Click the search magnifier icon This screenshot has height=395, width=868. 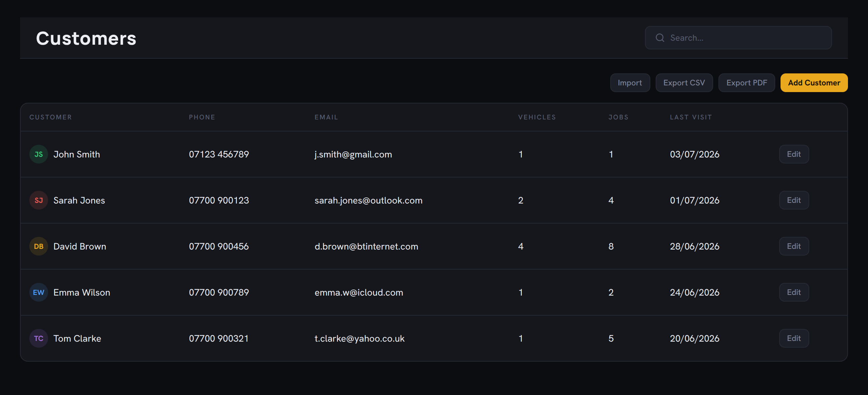click(660, 38)
